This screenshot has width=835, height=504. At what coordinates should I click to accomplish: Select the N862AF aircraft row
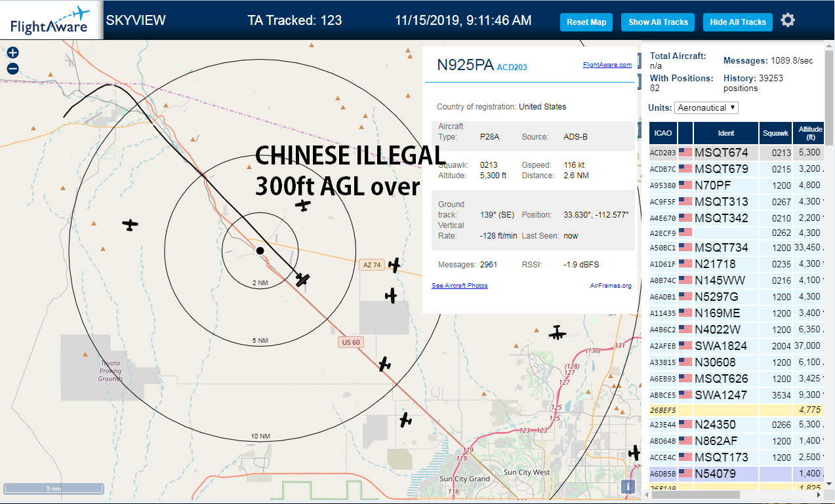737,440
